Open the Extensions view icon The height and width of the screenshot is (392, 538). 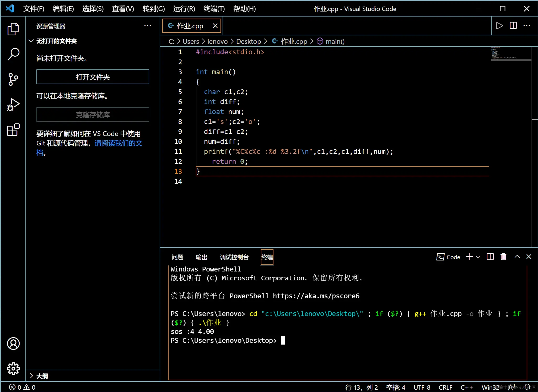tap(13, 130)
